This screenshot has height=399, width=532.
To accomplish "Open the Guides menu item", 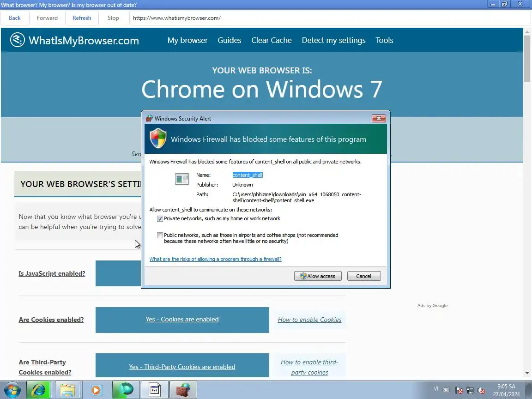I will [x=230, y=40].
